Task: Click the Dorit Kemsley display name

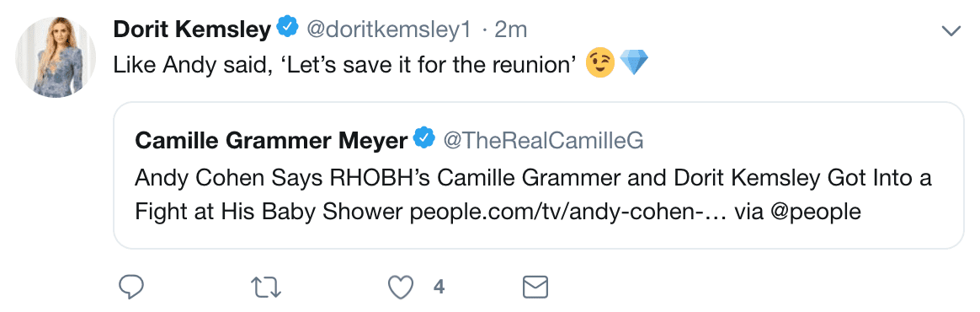Action: pos(193,30)
